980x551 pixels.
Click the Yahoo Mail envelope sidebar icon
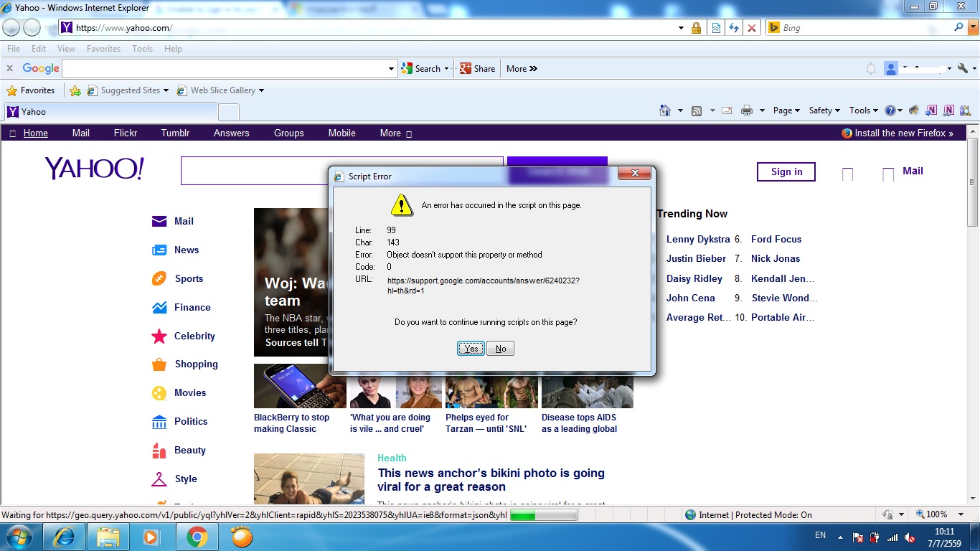tap(159, 221)
